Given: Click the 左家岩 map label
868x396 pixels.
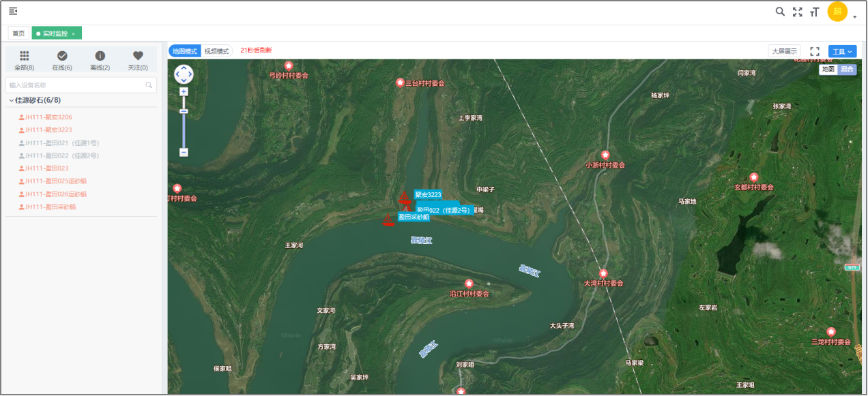Looking at the screenshot, I should click(708, 307).
